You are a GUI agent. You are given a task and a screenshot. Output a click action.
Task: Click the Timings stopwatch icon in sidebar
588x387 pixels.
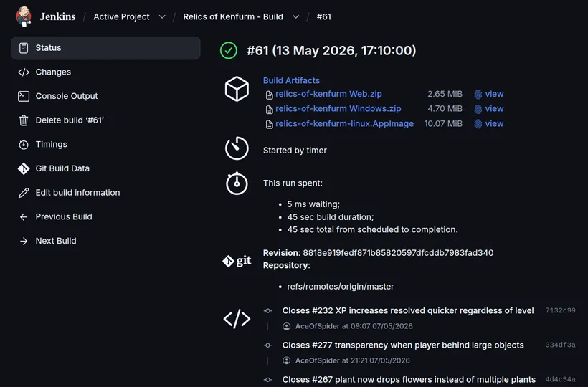pos(24,144)
